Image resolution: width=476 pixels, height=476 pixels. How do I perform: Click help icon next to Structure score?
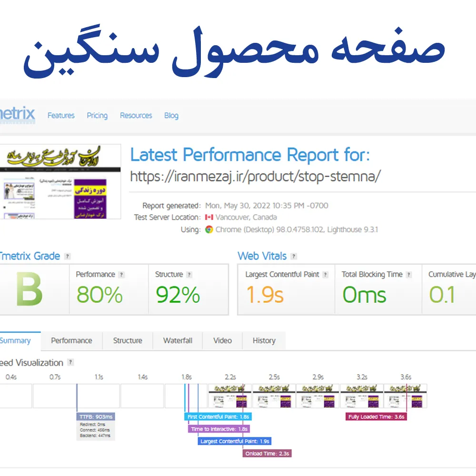coord(189,275)
